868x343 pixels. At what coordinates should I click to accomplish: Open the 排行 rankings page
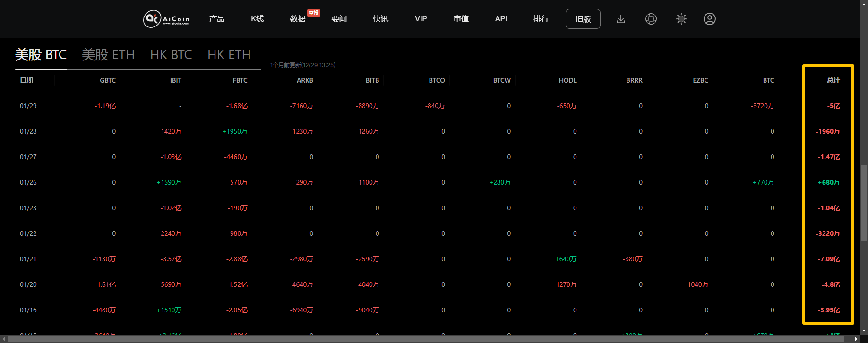tap(541, 19)
